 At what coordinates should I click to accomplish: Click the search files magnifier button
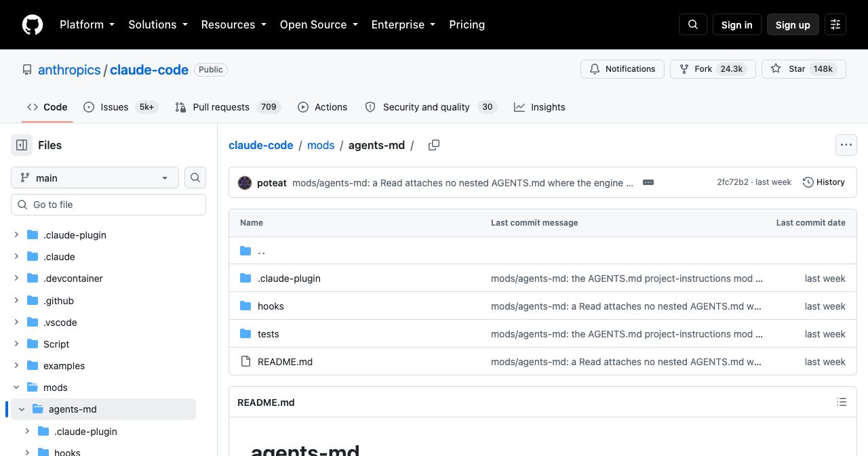point(195,178)
